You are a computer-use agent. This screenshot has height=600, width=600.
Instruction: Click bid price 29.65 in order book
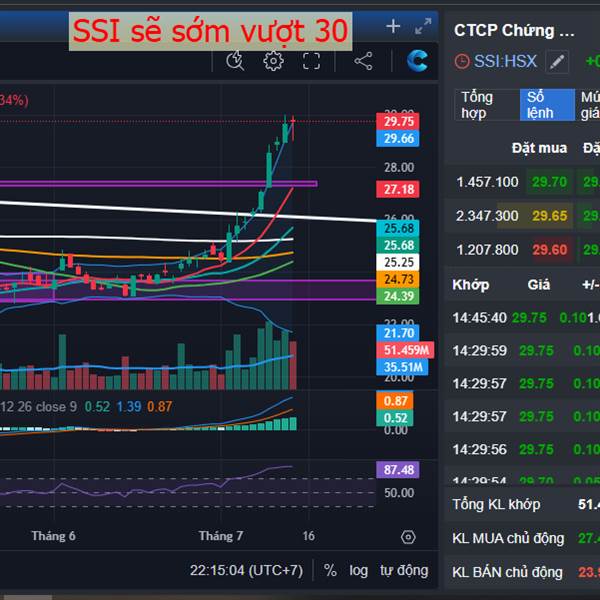coord(549,216)
